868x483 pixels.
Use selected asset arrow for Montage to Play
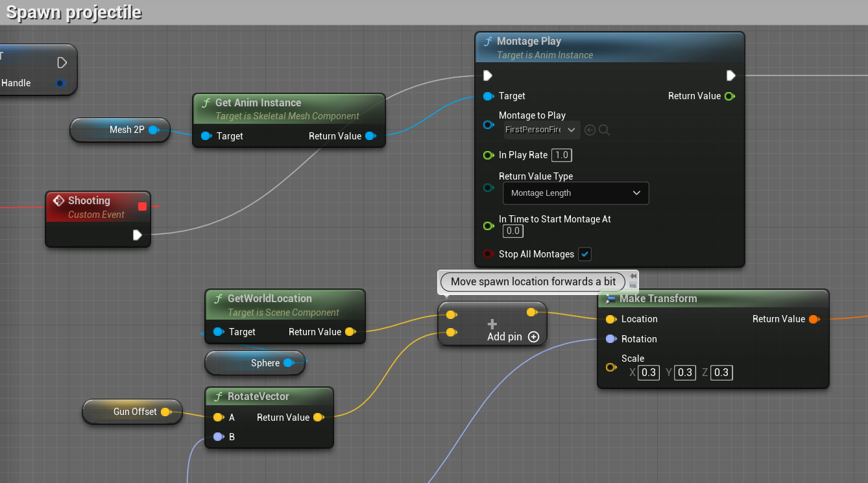(x=590, y=130)
